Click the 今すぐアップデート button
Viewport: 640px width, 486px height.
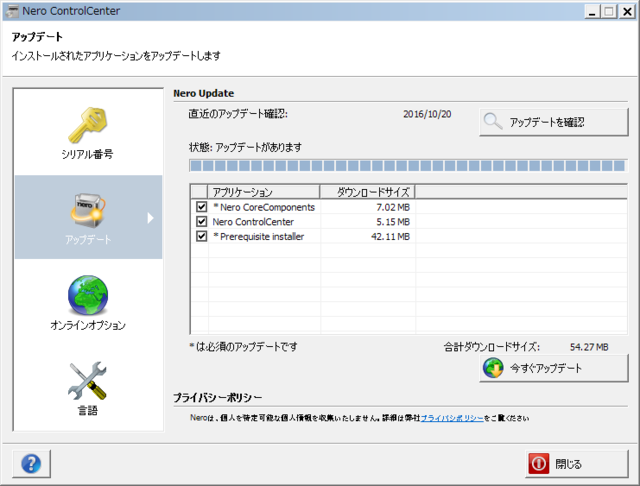tap(554, 368)
